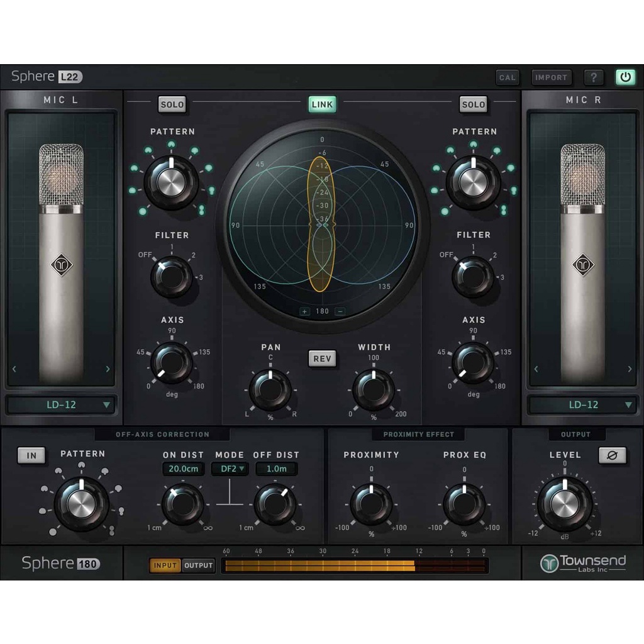Switch the meter to INPUT
This screenshot has height=644, width=644.
point(164,565)
